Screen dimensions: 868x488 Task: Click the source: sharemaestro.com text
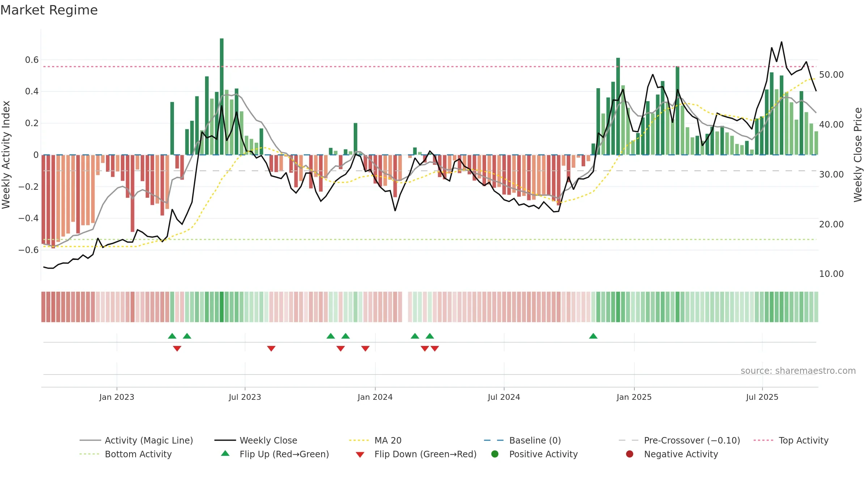point(798,371)
